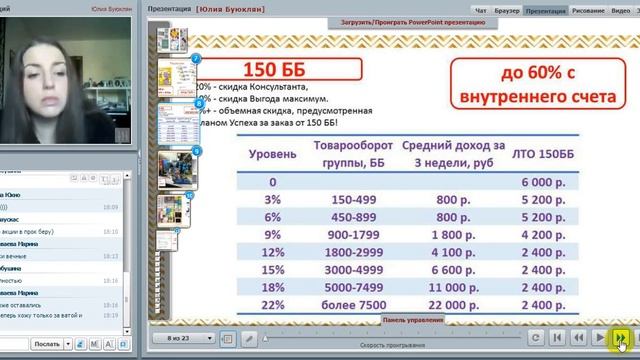640x360 pixels.
Task: Play the presentation with the play button
Action: click(x=600, y=338)
